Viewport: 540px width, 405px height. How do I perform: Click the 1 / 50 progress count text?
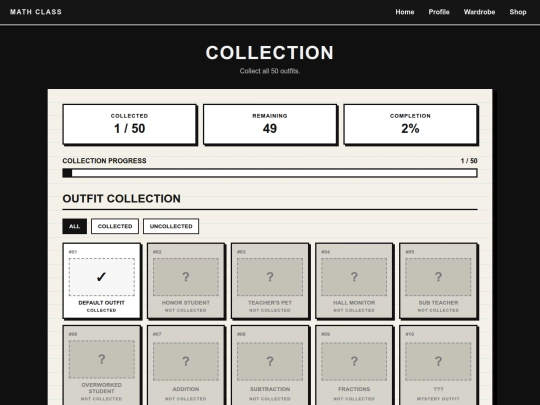point(469,161)
